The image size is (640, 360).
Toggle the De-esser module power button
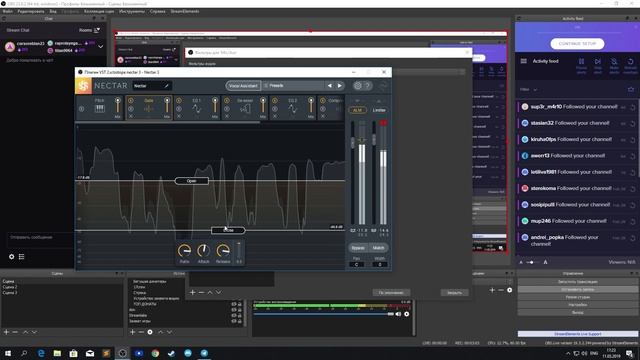(x=227, y=100)
